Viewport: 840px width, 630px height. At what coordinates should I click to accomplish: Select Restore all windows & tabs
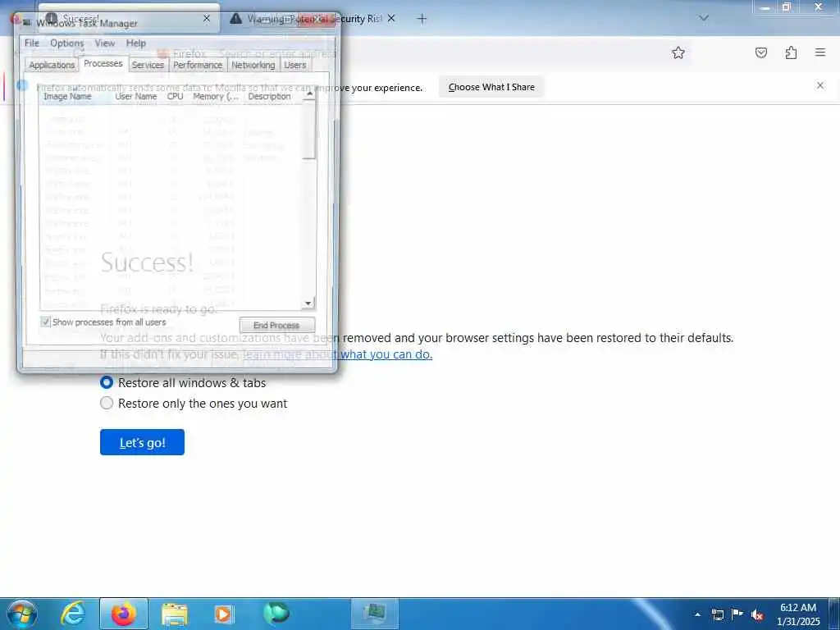click(x=107, y=382)
